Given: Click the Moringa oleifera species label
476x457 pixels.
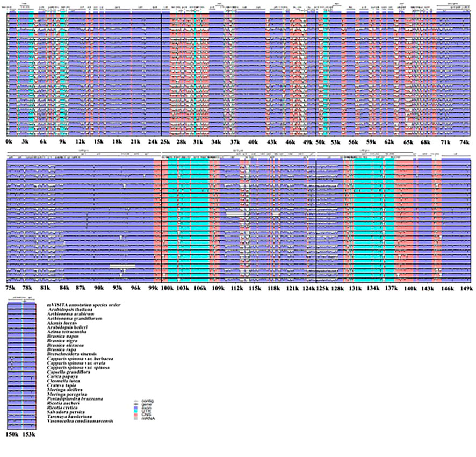Looking at the screenshot, I should click(64, 390).
